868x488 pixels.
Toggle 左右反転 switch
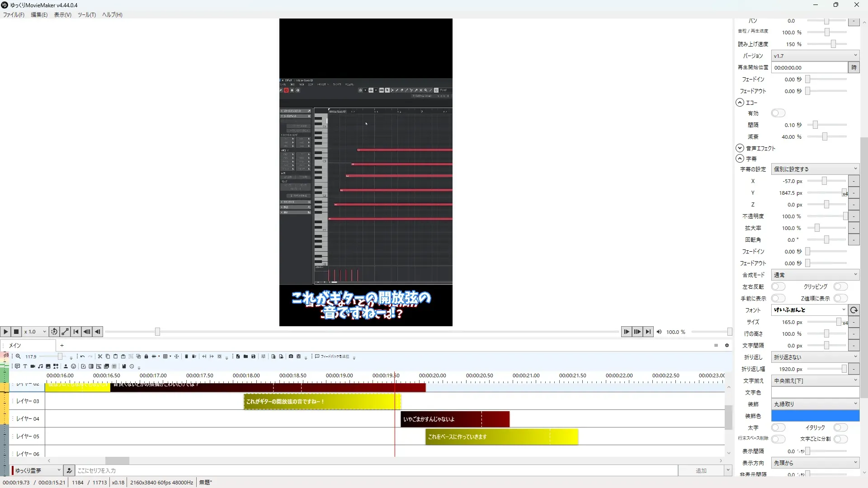coord(778,286)
